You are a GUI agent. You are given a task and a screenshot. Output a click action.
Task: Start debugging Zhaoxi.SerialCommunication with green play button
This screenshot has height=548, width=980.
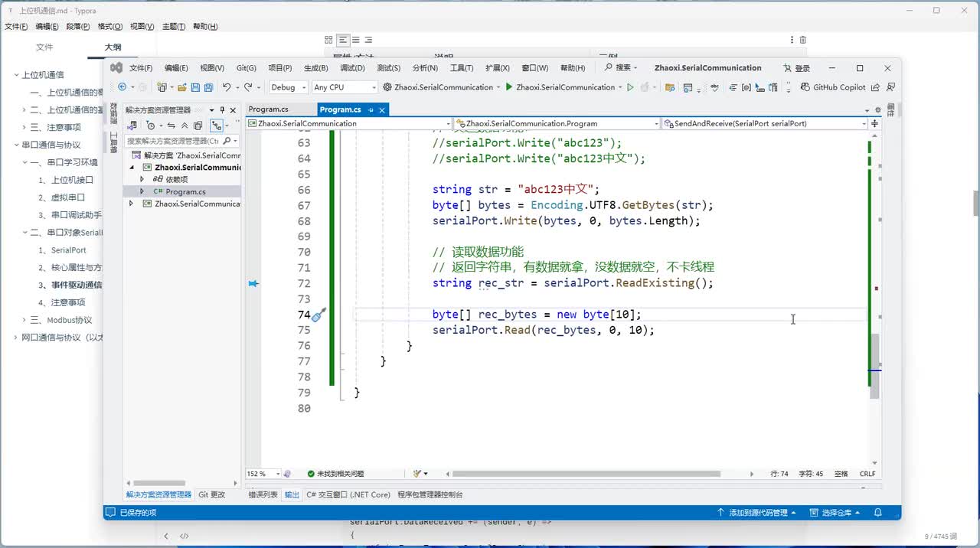point(509,87)
